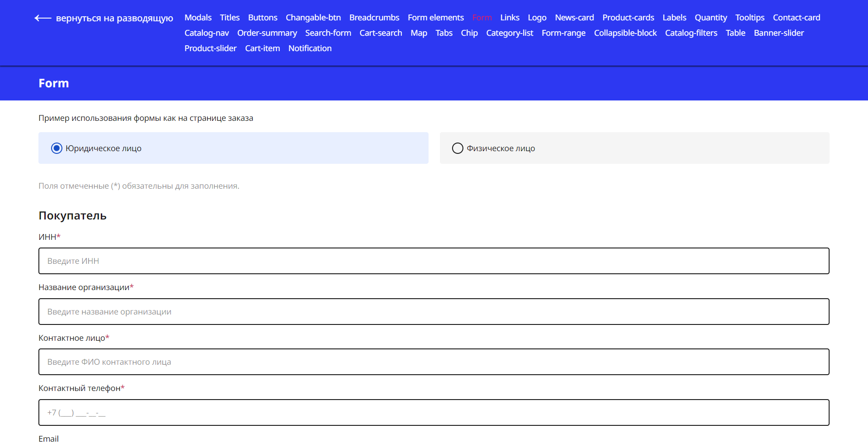Screen dimensions: 868x448
Task: Click the Контактный телефон phone field
Action: click(x=434, y=413)
